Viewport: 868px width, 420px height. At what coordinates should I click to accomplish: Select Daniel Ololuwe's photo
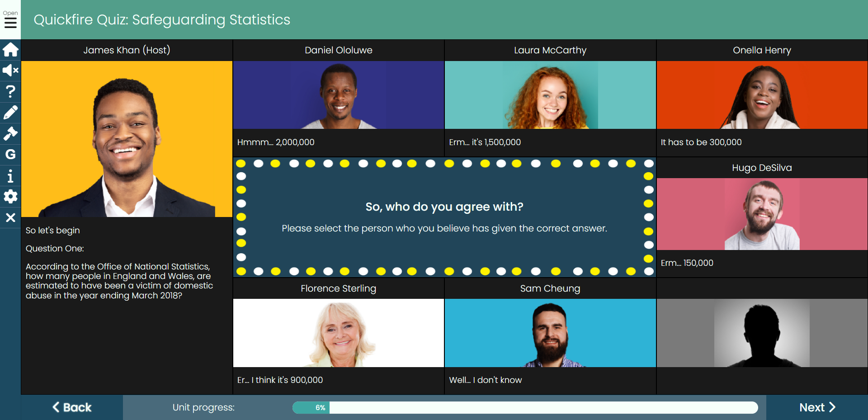[x=339, y=95]
